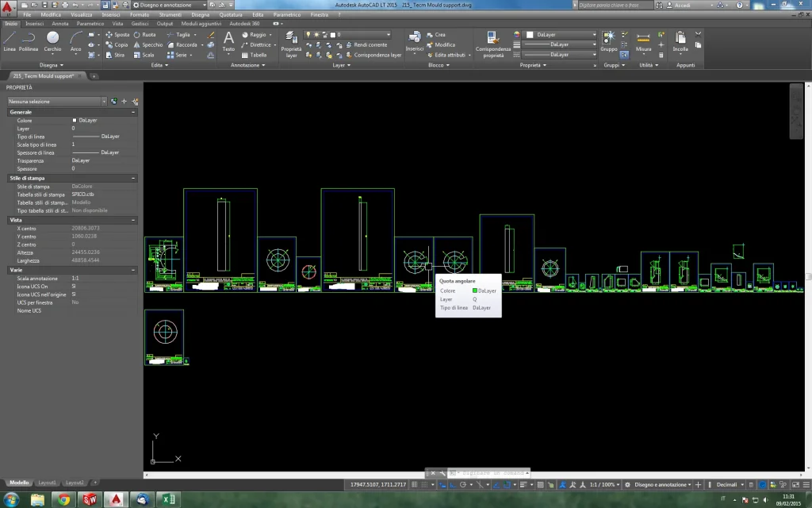
Task: Select the Linea drawing tool
Action: (10, 41)
